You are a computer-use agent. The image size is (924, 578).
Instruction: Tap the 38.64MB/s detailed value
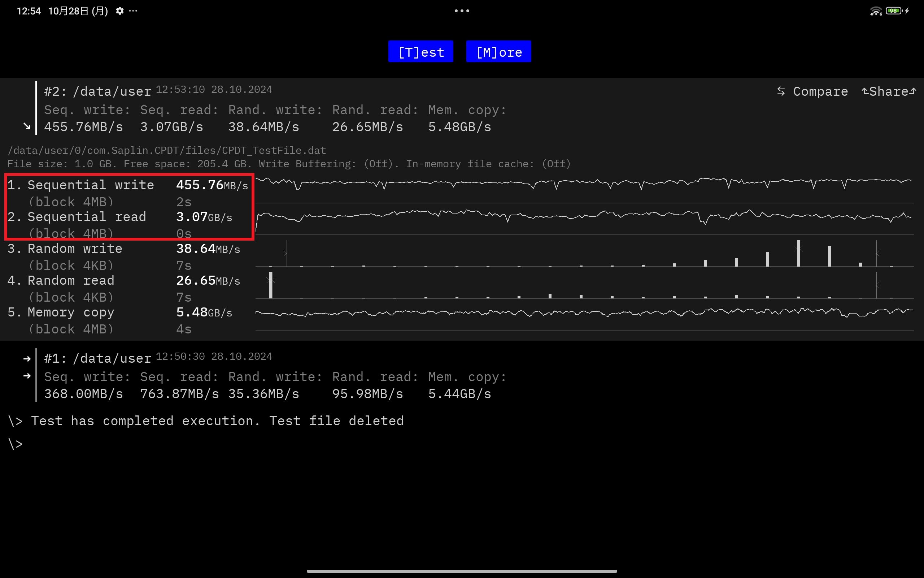208,249
